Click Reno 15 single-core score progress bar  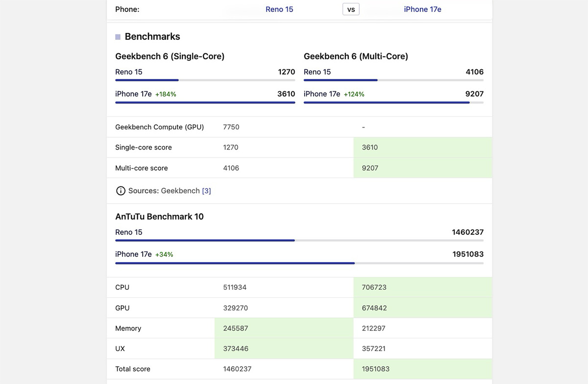click(x=205, y=80)
